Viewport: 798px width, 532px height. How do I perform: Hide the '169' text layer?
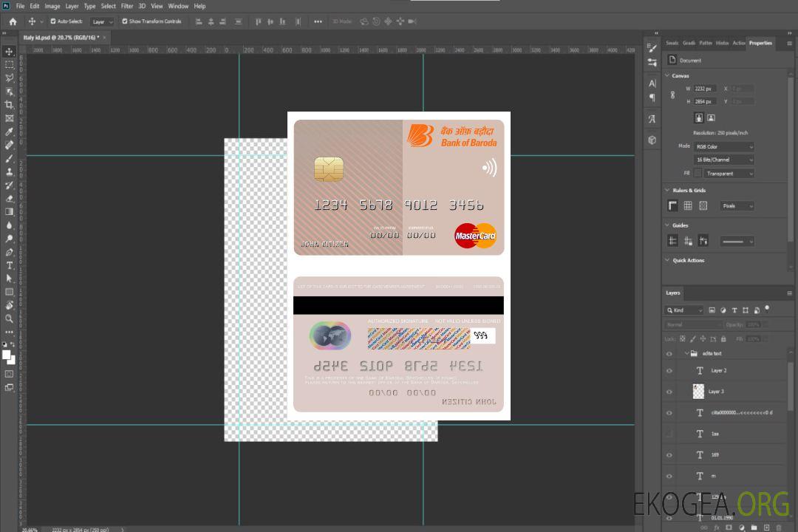pos(669,455)
